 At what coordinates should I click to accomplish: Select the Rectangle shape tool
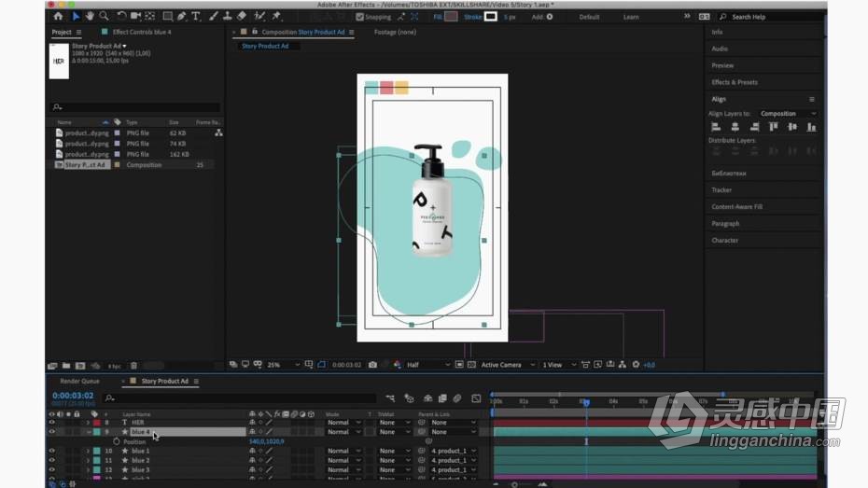coord(167,17)
